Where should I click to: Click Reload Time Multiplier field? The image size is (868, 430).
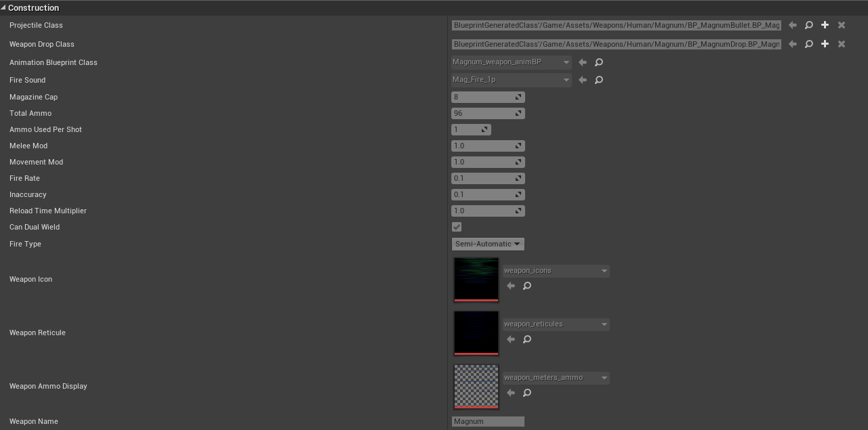tap(488, 211)
